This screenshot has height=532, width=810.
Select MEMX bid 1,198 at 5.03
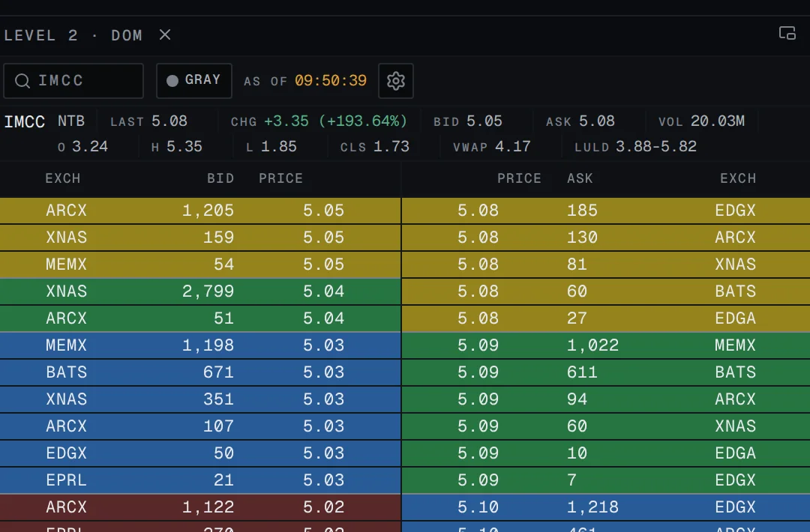pyautogui.click(x=200, y=345)
